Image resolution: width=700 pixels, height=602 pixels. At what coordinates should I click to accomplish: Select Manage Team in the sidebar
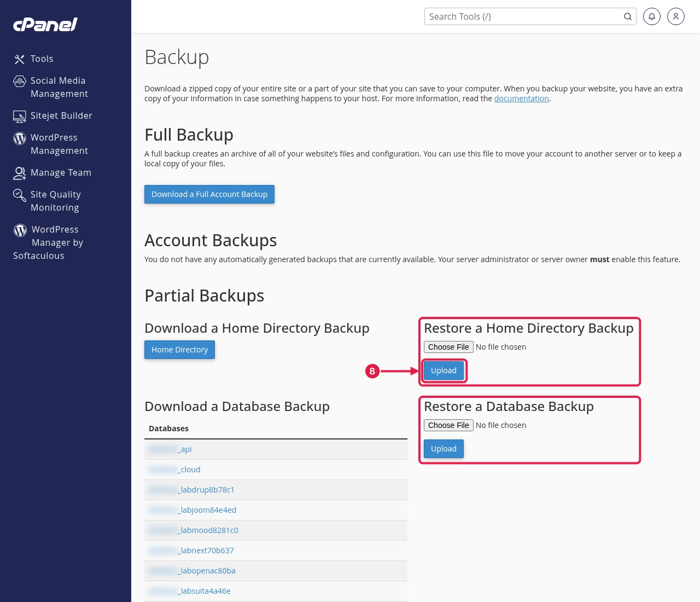(x=61, y=172)
